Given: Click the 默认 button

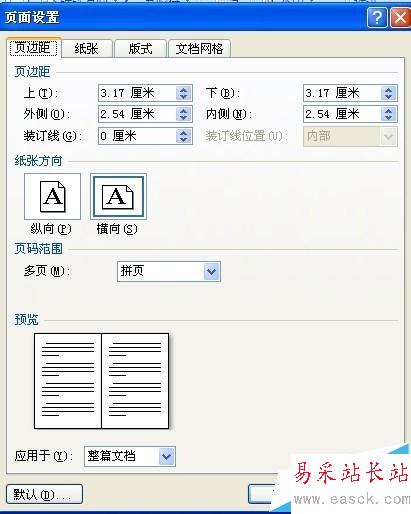Looking at the screenshot, I should [44, 494].
